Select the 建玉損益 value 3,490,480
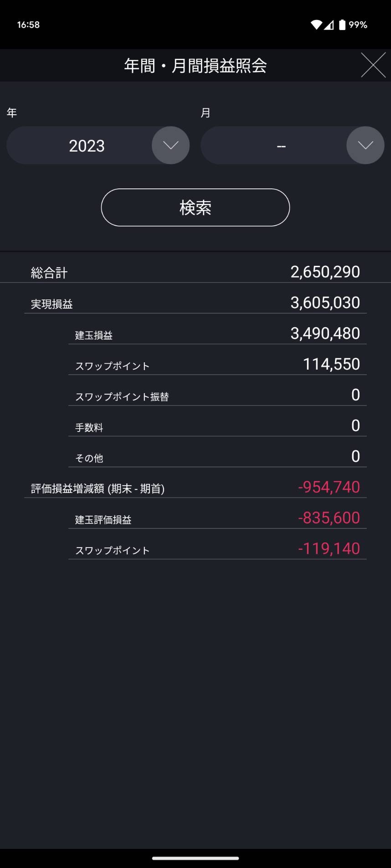The image size is (391, 868). pos(325,334)
